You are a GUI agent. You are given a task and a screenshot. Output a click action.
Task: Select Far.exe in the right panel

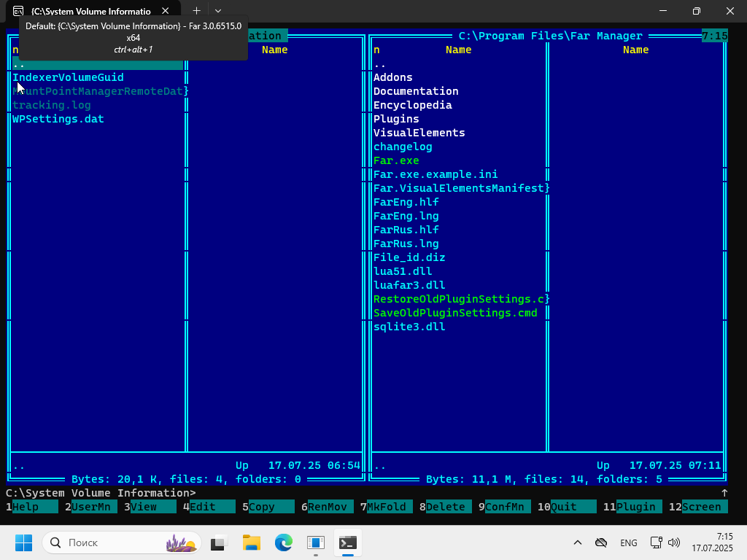point(396,160)
